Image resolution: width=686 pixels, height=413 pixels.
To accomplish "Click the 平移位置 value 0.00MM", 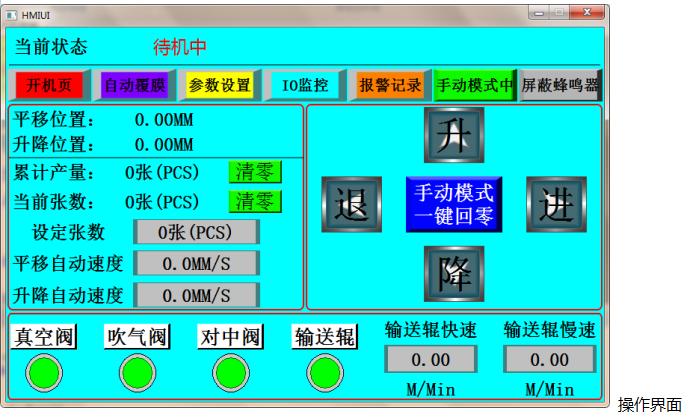I will click(x=164, y=120).
